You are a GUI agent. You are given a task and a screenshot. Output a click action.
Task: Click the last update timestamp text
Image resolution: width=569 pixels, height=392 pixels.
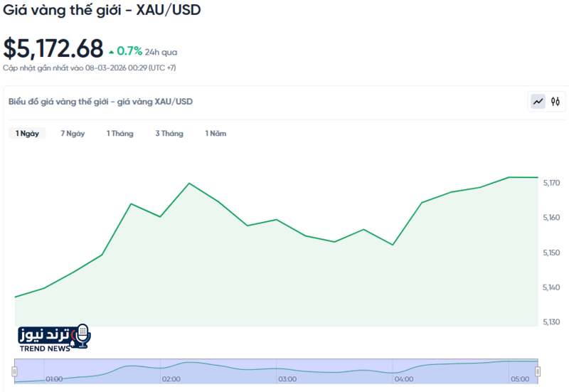click(x=90, y=68)
